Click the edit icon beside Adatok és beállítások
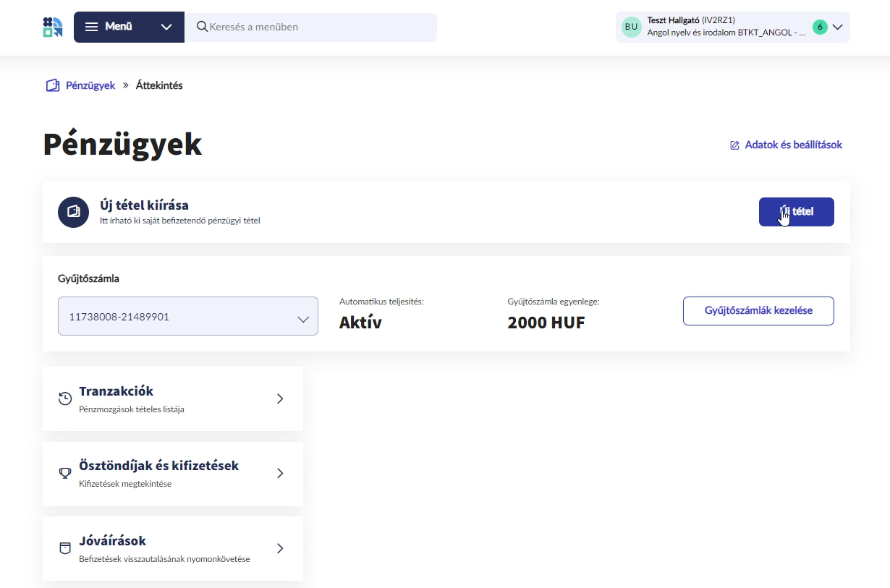890x588 pixels. pyautogui.click(x=734, y=145)
